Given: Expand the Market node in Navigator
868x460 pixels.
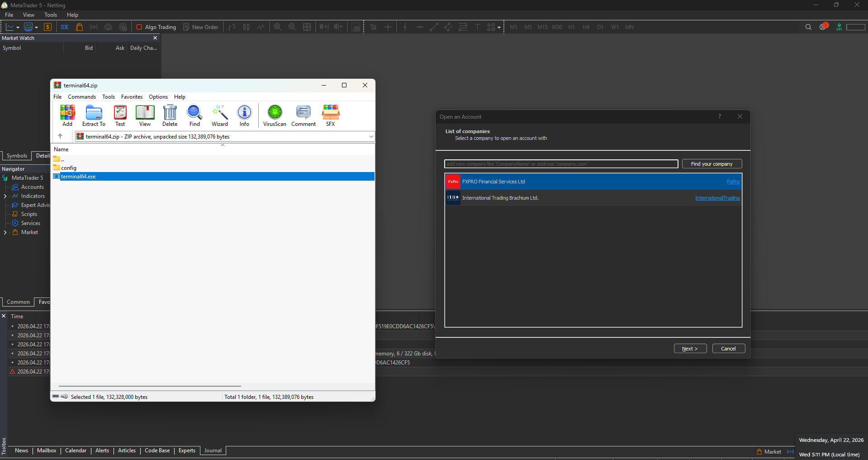Looking at the screenshot, I should 5,232.
